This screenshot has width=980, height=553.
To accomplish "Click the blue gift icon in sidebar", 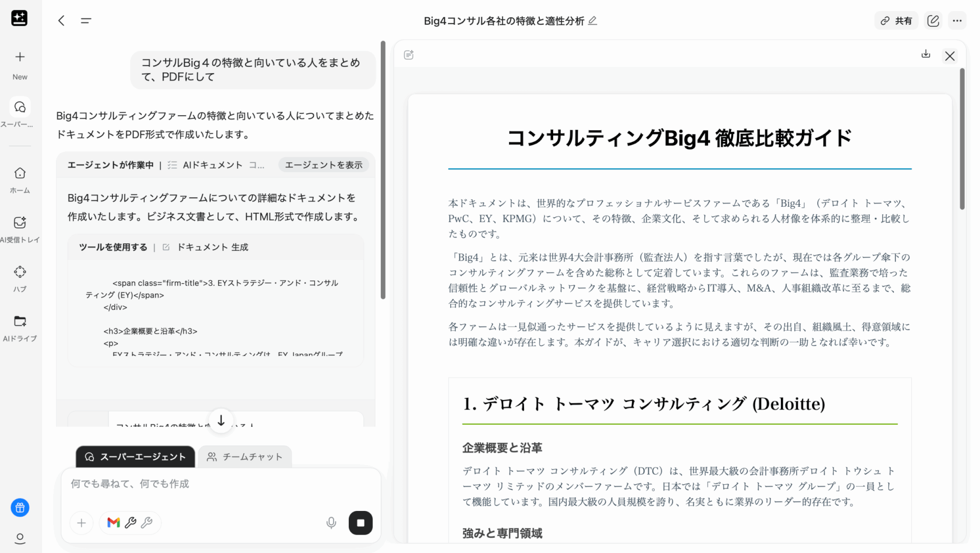I will [20, 508].
